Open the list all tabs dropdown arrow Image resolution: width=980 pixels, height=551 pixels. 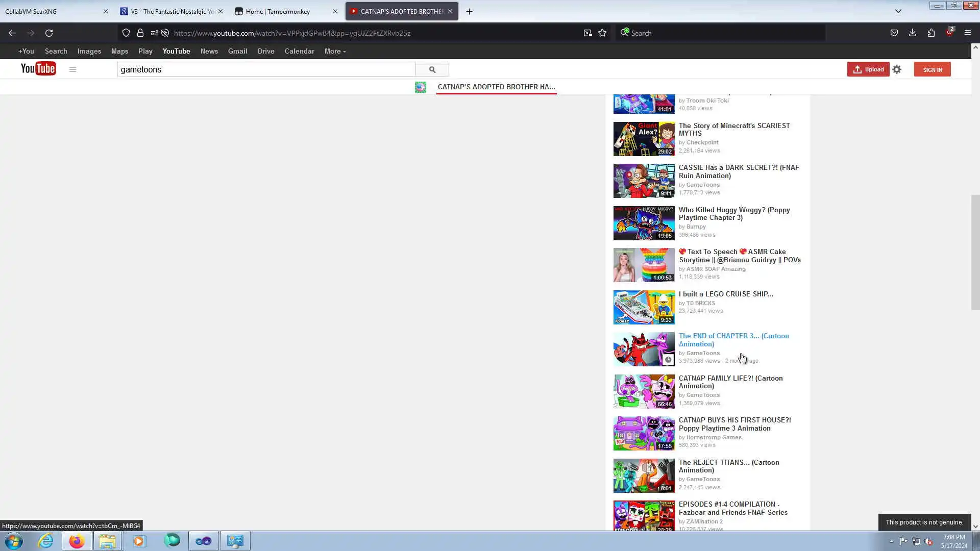pyautogui.click(x=898, y=11)
